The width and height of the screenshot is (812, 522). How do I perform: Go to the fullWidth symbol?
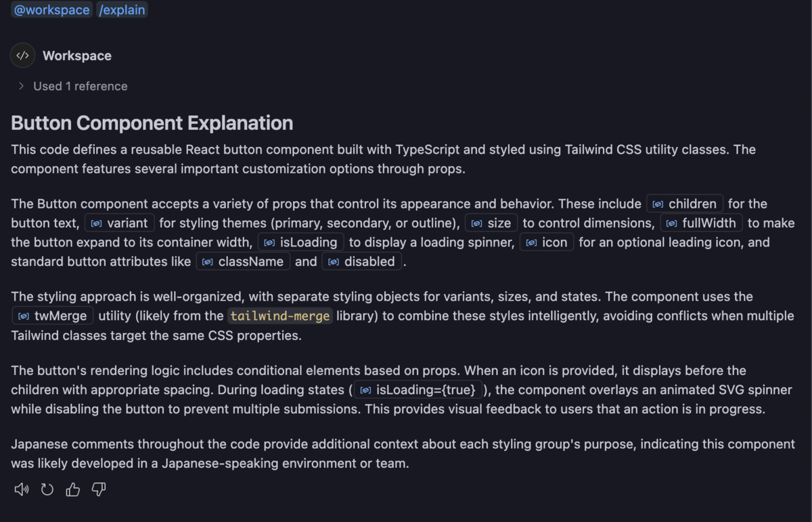(x=702, y=223)
